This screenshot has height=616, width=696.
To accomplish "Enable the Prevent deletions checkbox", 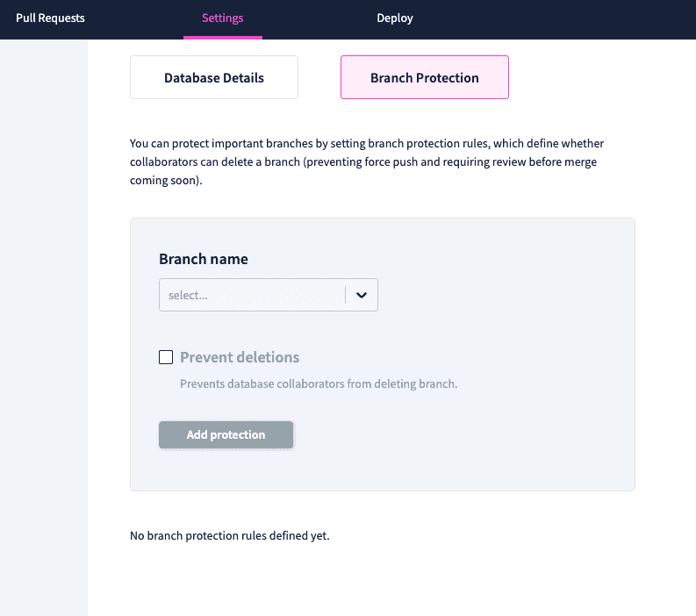I will [x=166, y=357].
